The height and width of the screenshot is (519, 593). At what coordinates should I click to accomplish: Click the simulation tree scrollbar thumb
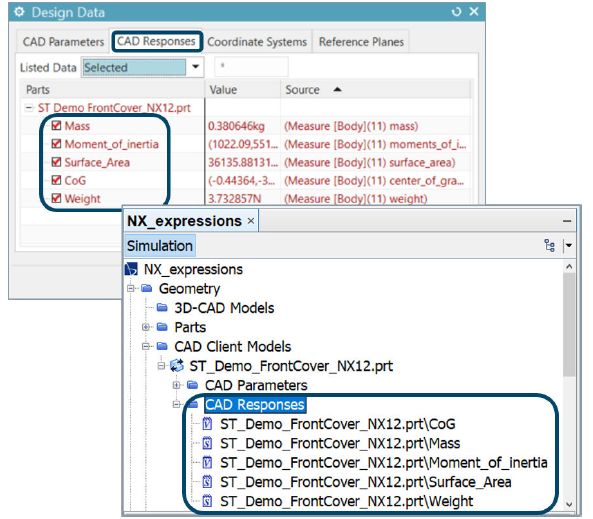569,325
